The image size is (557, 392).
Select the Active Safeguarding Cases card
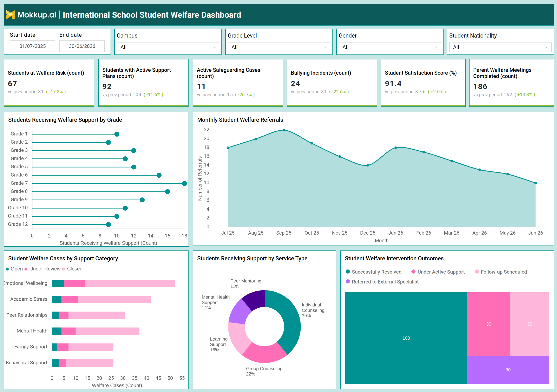[x=238, y=83]
